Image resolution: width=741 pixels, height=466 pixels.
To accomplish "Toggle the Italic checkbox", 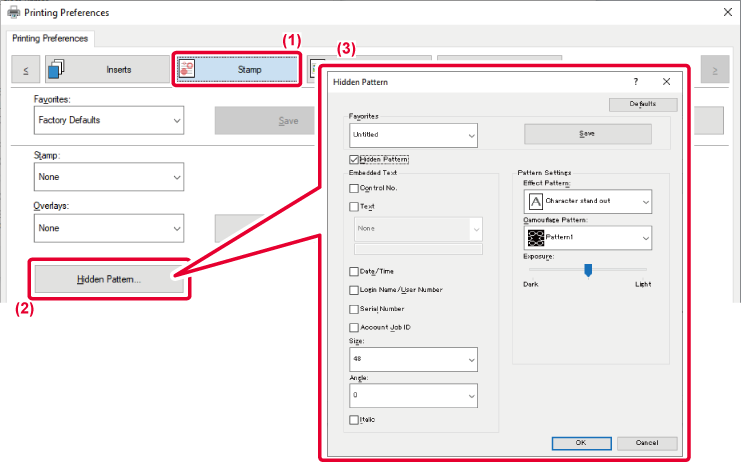I will tap(354, 419).
